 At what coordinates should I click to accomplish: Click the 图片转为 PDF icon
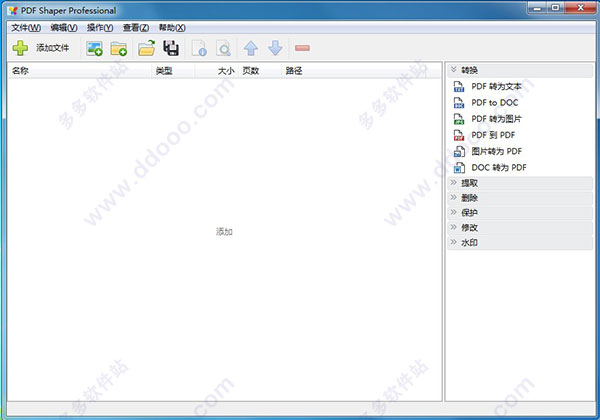[x=459, y=151]
